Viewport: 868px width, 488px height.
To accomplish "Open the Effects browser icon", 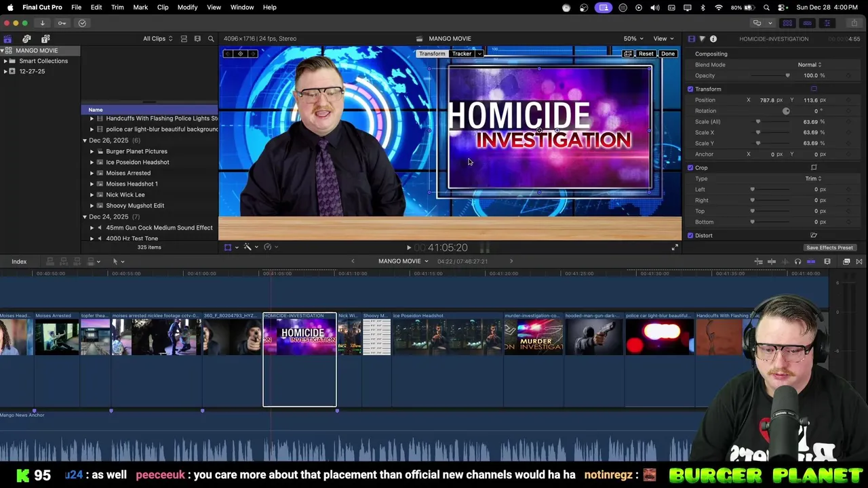I will tap(846, 262).
